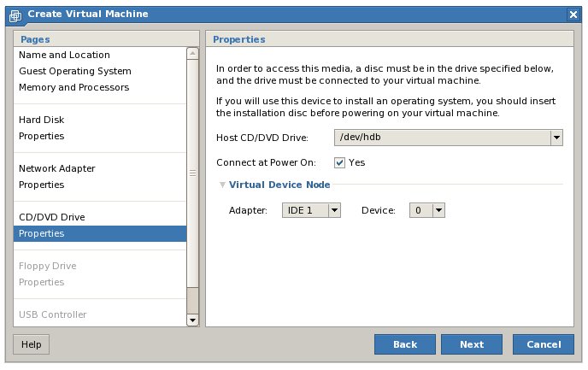This screenshot has width=588, height=370.
Task: Click the Cancel button
Action: pos(543,344)
